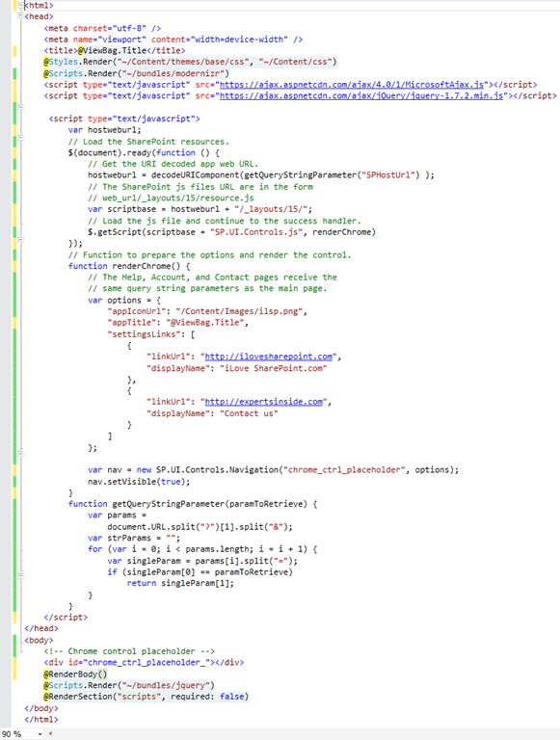
Task: Toggle outline marker above var nav line
Action: [20, 454]
